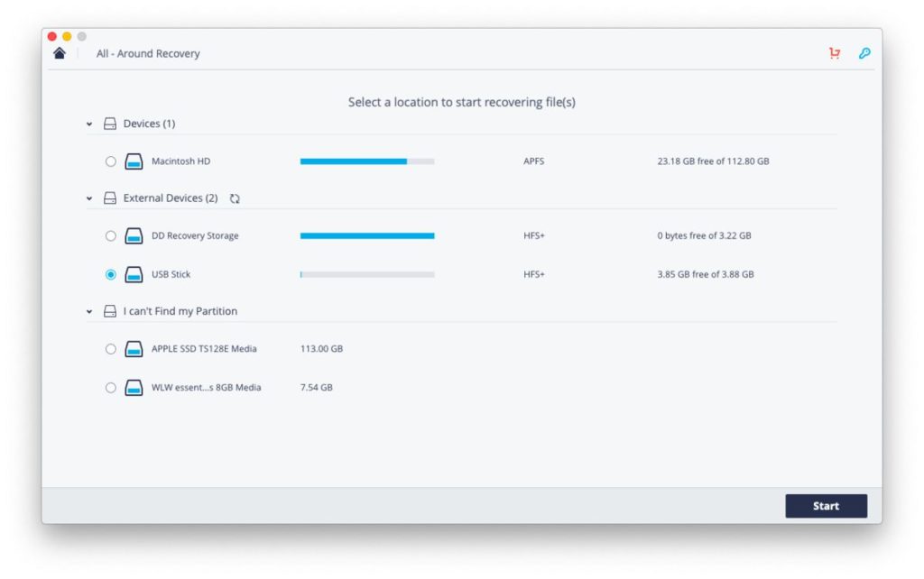The height and width of the screenshot is (579, 924).
Task: Click the Home icon in the toolbar
Action: click(x=60, y=53)
